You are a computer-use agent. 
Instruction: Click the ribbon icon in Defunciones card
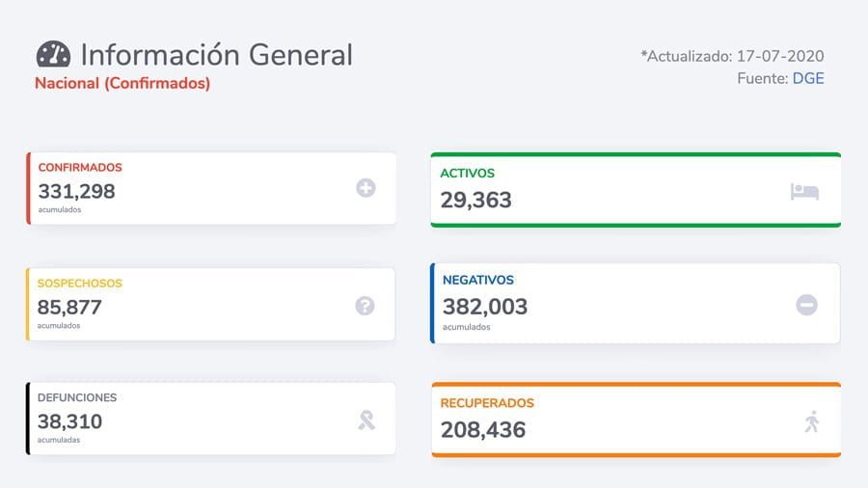tap(366, 420)
